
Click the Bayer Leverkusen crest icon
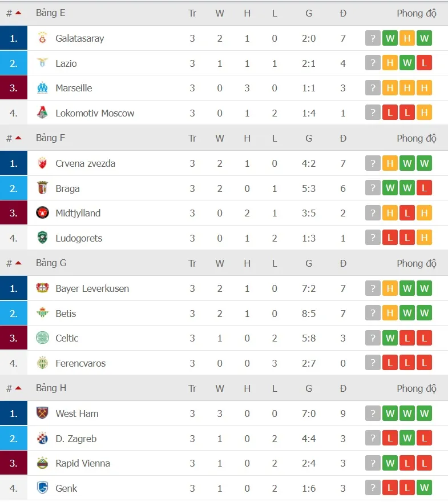[42, 288]
